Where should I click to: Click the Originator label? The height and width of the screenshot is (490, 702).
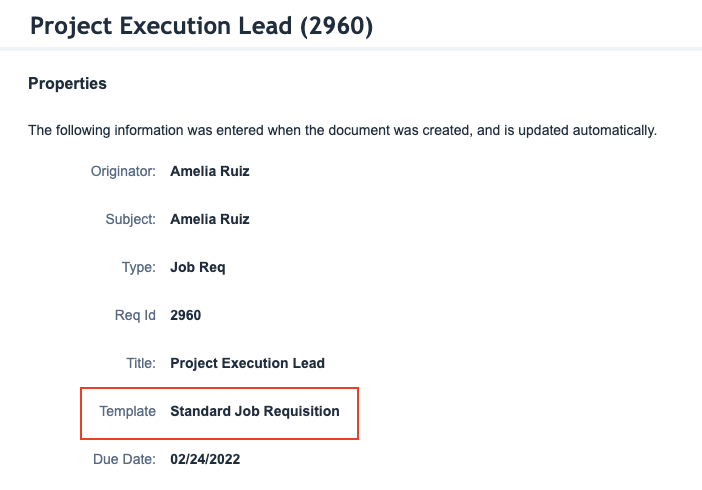[123, 171]
